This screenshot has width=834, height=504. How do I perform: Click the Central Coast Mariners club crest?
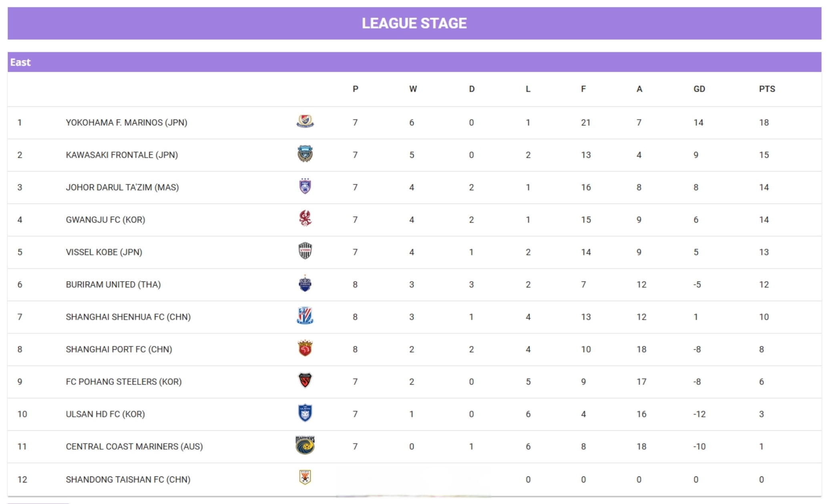click(305, 445)
